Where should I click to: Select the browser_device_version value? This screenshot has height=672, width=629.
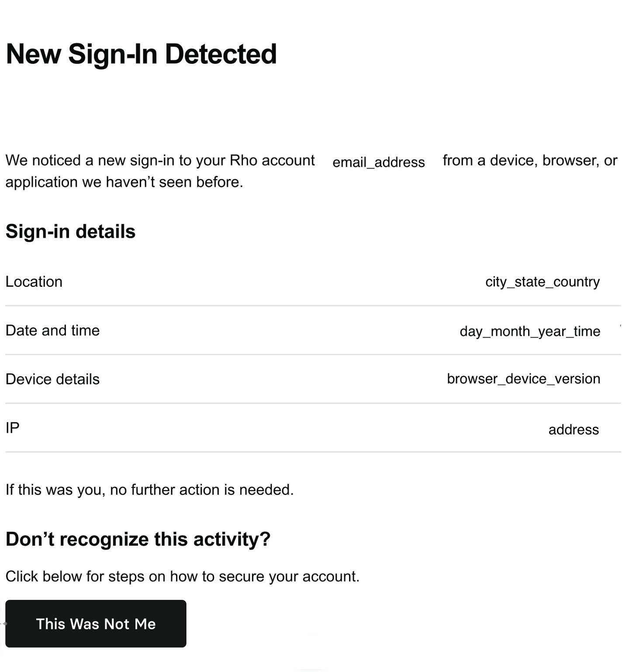[523, 379]
